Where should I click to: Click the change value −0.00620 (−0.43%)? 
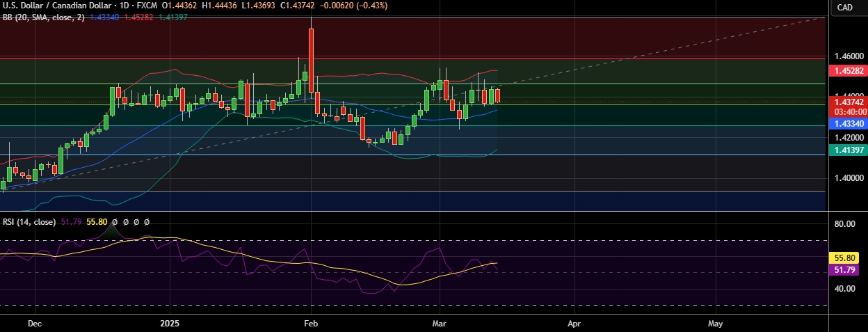pos(355,6)
